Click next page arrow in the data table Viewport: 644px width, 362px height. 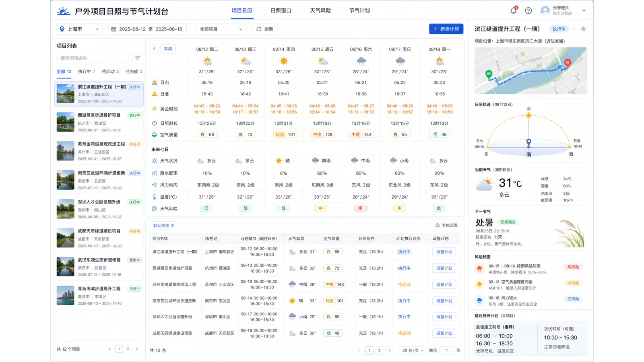click(389, 350)
